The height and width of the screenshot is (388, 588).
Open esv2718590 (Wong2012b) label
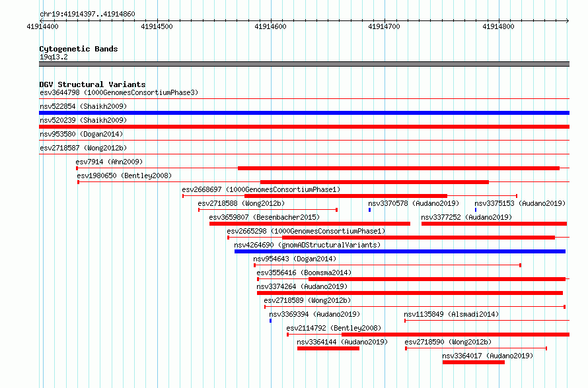[x=448, y=342]
